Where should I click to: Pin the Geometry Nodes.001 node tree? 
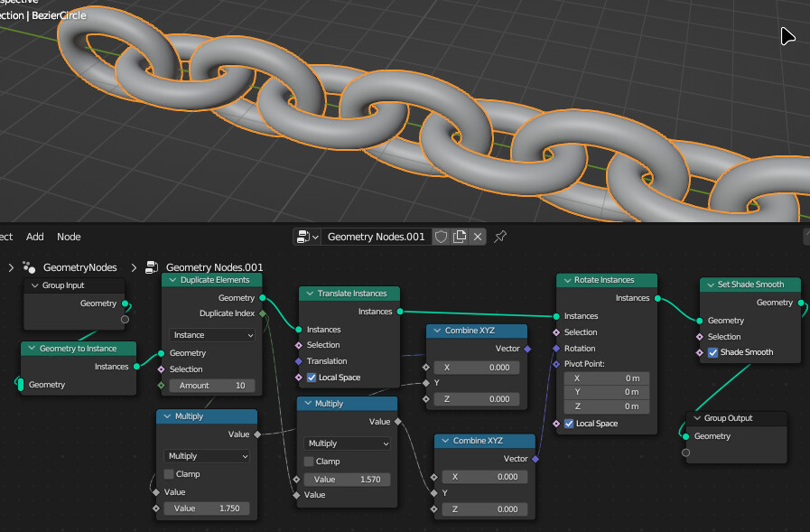coord(500,237)
